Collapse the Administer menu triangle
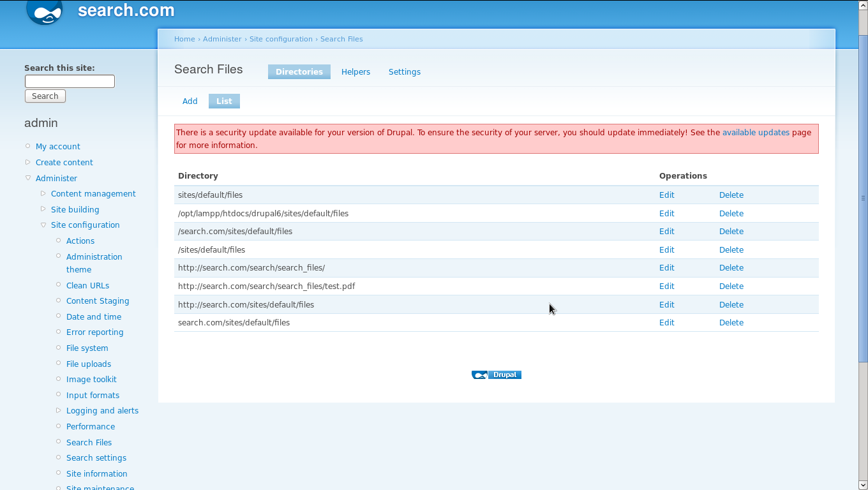 click(x=28, y=178)
